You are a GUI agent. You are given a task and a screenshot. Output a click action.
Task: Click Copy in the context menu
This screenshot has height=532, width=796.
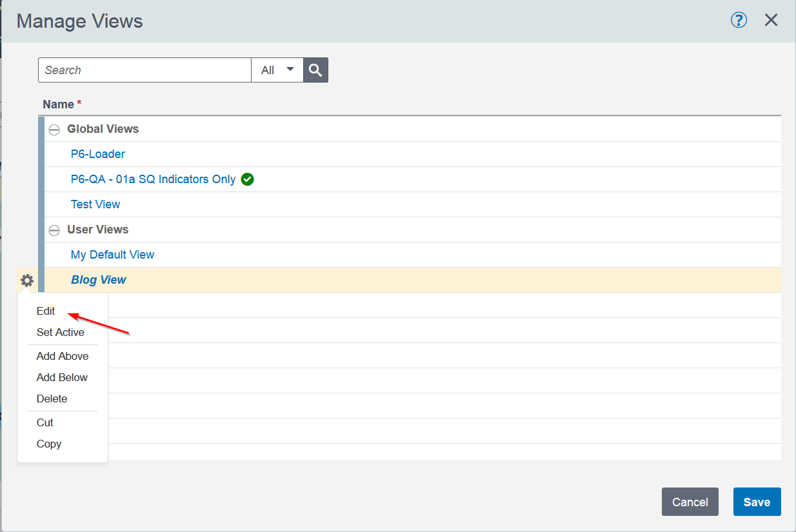pos(49,444)
